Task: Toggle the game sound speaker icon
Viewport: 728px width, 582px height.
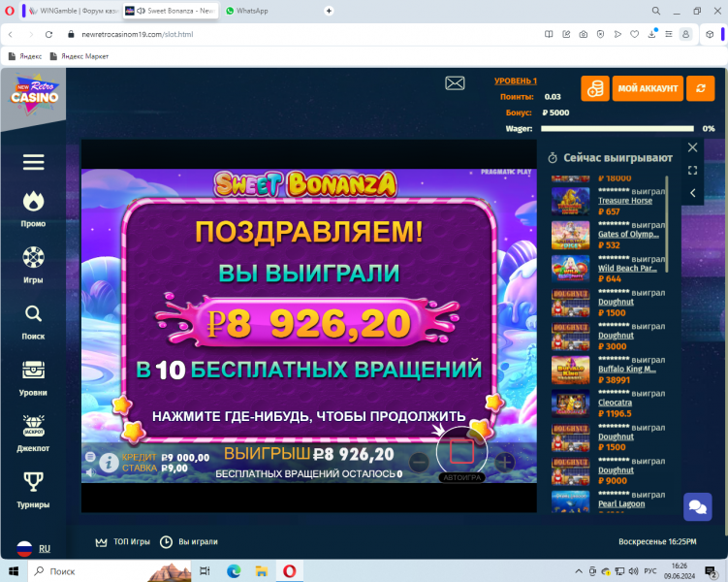Action: coord(89,472)
